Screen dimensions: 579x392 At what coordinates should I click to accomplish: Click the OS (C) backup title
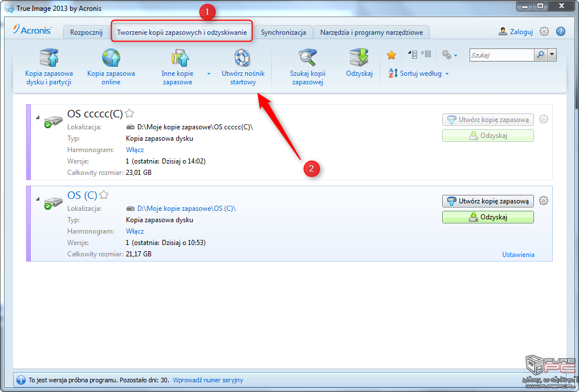(82, 195)
